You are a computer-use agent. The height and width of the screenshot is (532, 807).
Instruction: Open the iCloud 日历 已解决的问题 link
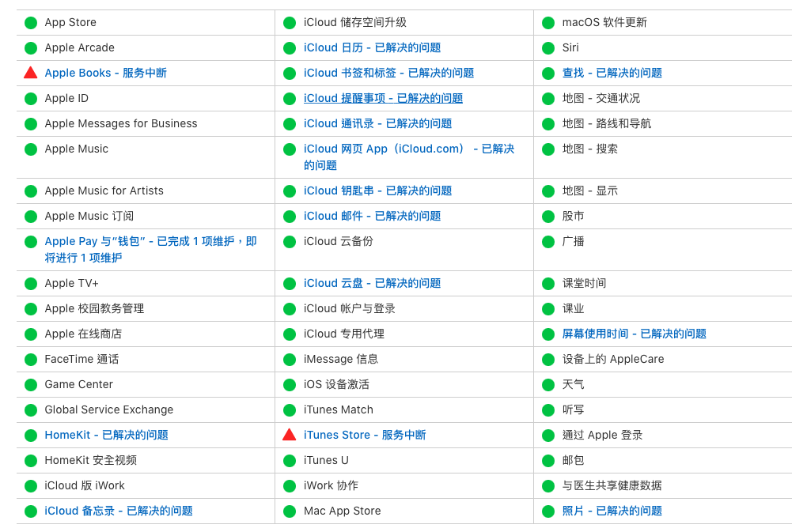click(x=372, y=47)
